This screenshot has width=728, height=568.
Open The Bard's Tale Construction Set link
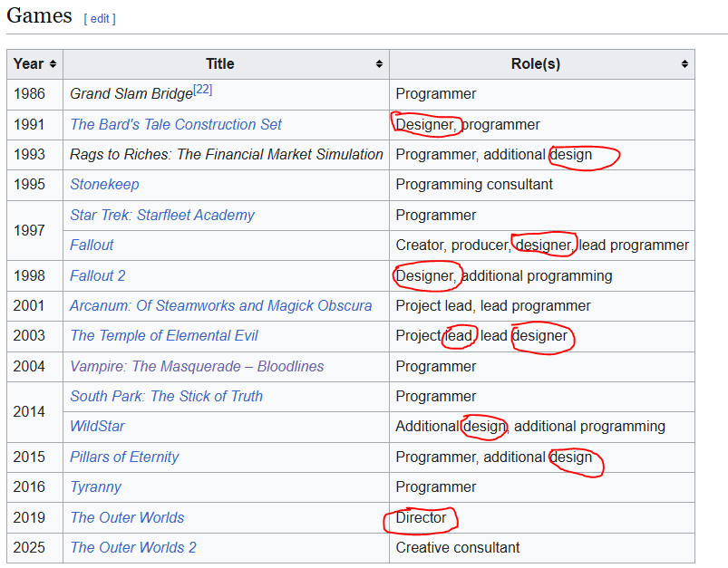point(176,124)
